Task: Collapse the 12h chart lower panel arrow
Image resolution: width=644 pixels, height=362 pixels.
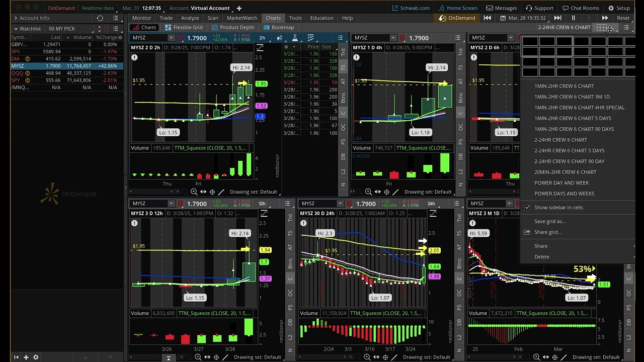Action: pyautogui.click(x=169, y=357)
